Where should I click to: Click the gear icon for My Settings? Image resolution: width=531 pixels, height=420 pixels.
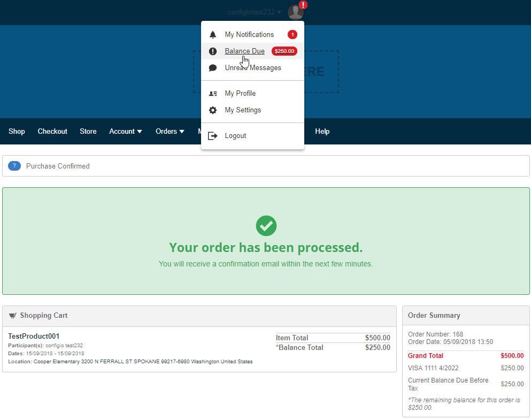click(x=213, y=110)
